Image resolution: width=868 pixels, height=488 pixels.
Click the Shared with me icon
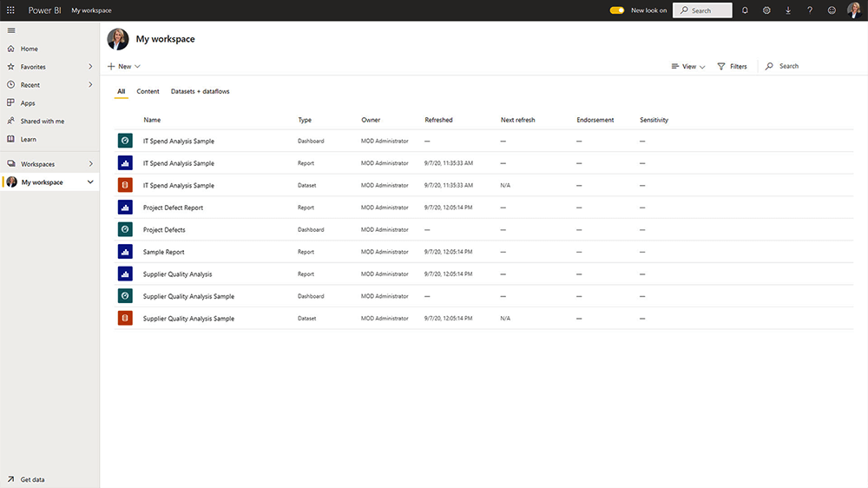coord(10,121)
